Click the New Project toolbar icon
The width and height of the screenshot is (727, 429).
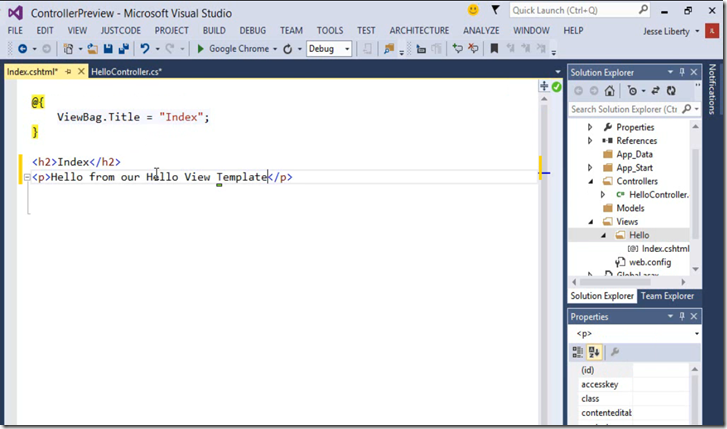[x=68, y=49]
